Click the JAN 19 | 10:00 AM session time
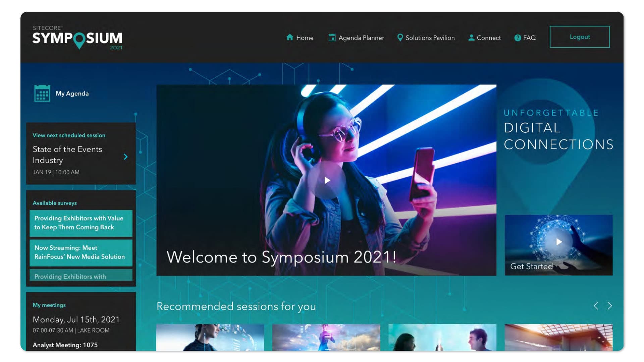Image resolution: width=644 pixels, height=362 pixels. coord(56,172)
